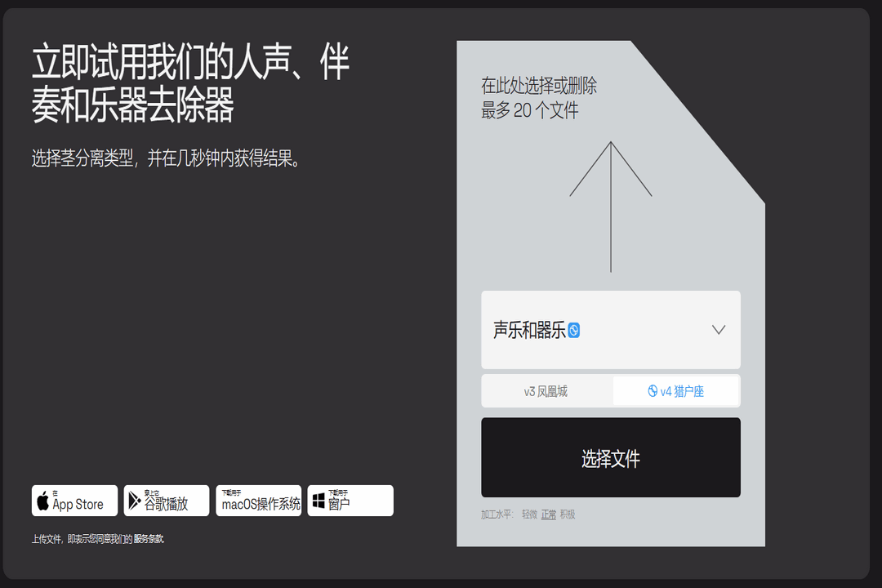
Task: Click the Windows logo icon on the 窗户 badge
Action: point(319,501)
